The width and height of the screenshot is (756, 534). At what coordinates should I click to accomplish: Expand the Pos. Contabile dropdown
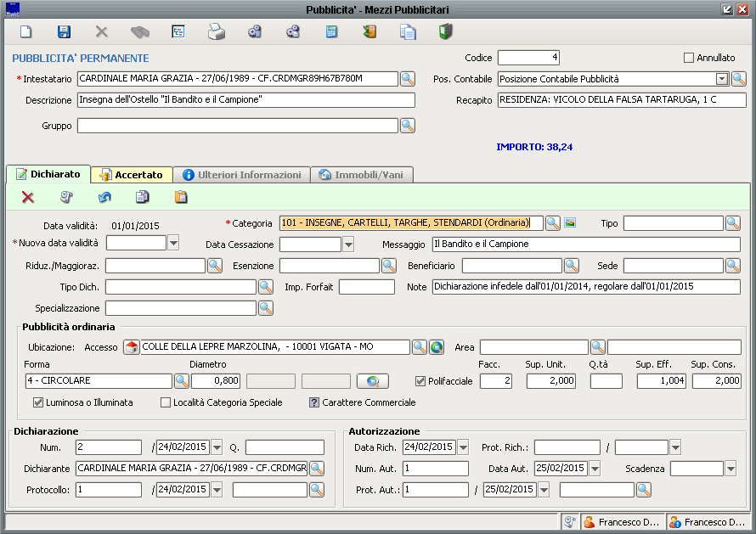coord(722,79)
